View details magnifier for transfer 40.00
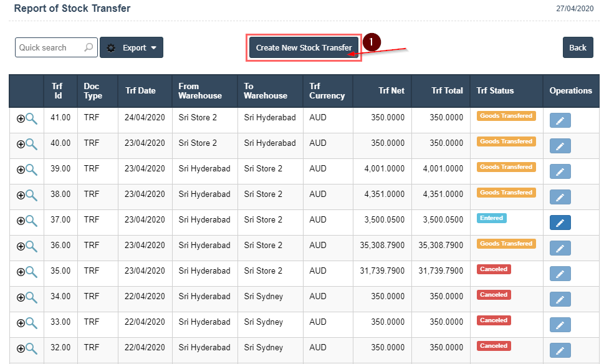The width and height of the screenshot is (604, 364). click(x=31, y=144)
